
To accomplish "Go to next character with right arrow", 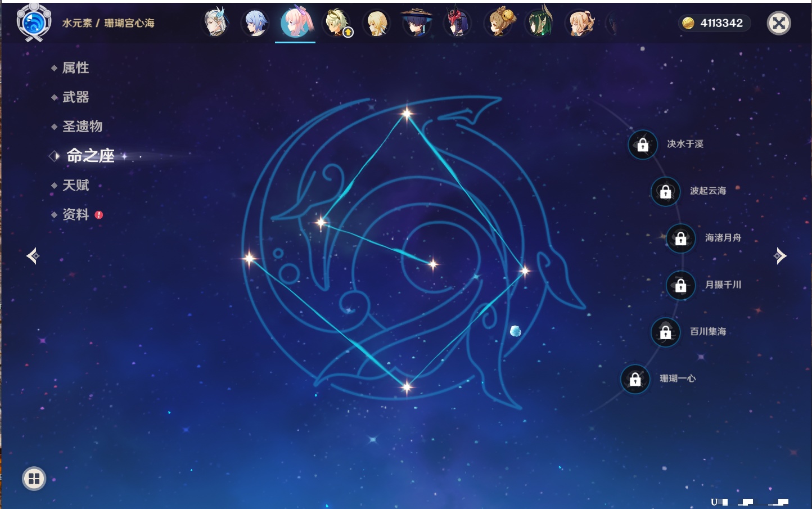I will pos(779,256).
